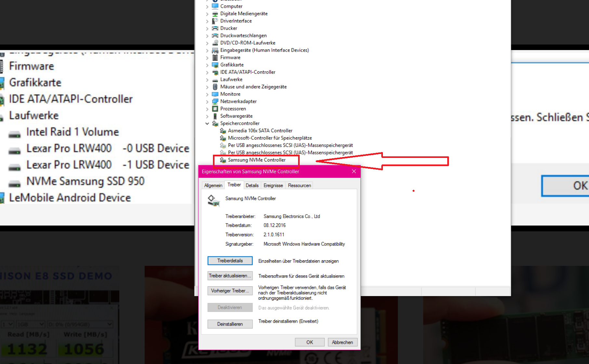This screenshot has width=589, height=364.
Task: Click the Eingabegeräte HID icon
Action: (x=215, y=50)
